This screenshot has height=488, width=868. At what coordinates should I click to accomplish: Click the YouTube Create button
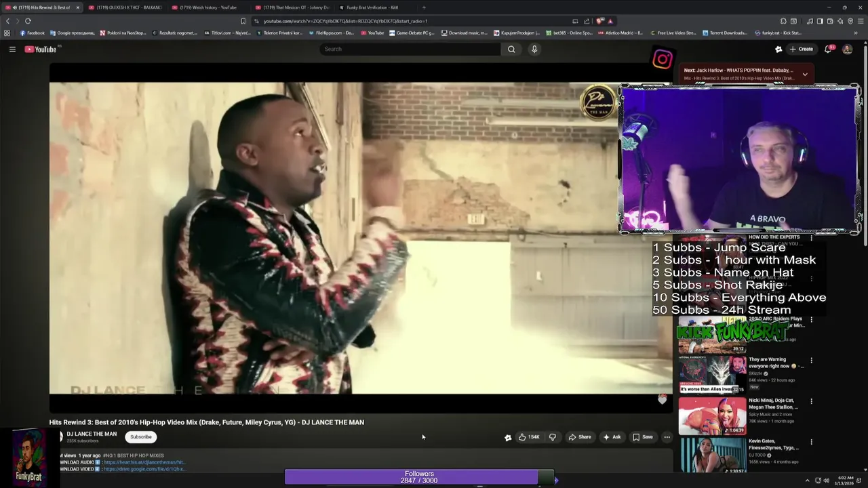pyautogui.click(x=801, y=49)
